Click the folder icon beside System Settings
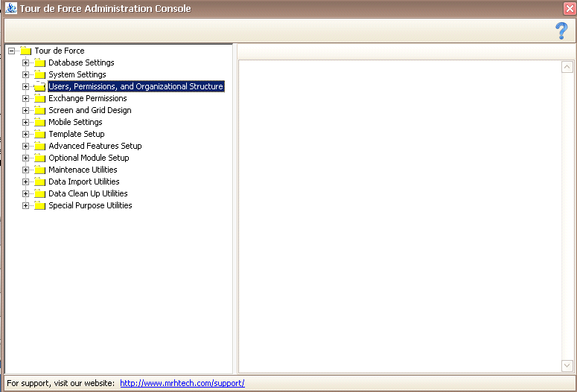 [39, 74]
